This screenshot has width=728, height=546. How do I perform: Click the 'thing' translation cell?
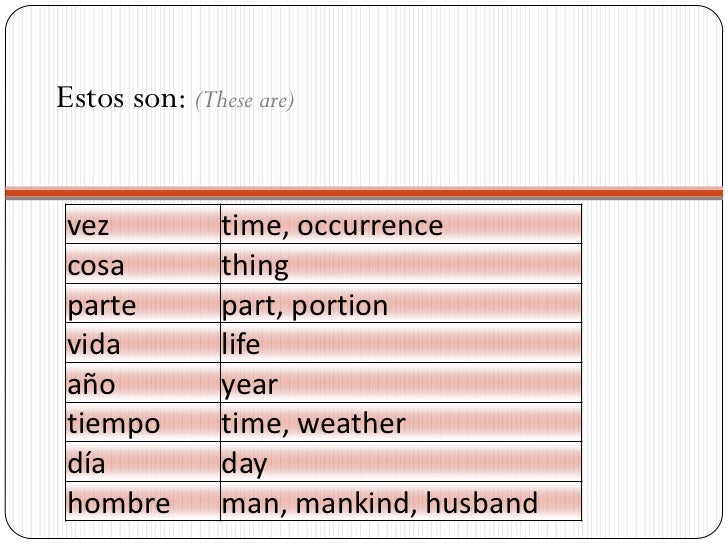[401, 264]
